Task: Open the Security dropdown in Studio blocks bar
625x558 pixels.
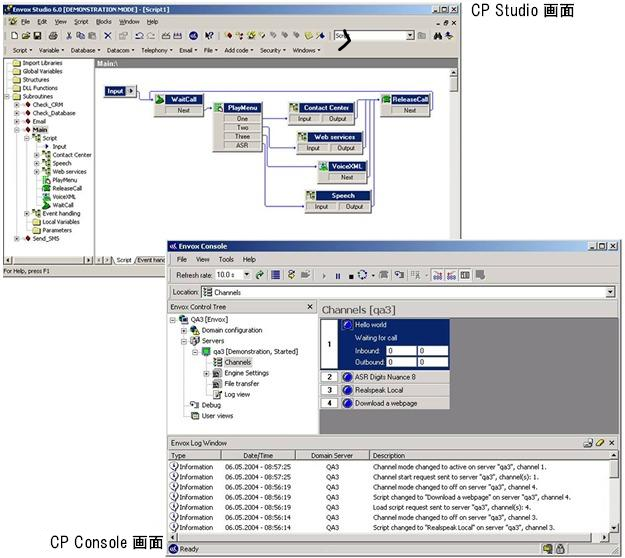Action: pyautogui.click(x=273, y=50)
